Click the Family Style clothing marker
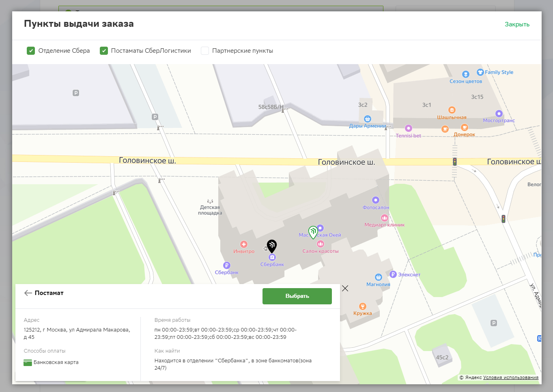This screenshot has width=553, height=392. point(480,72)
